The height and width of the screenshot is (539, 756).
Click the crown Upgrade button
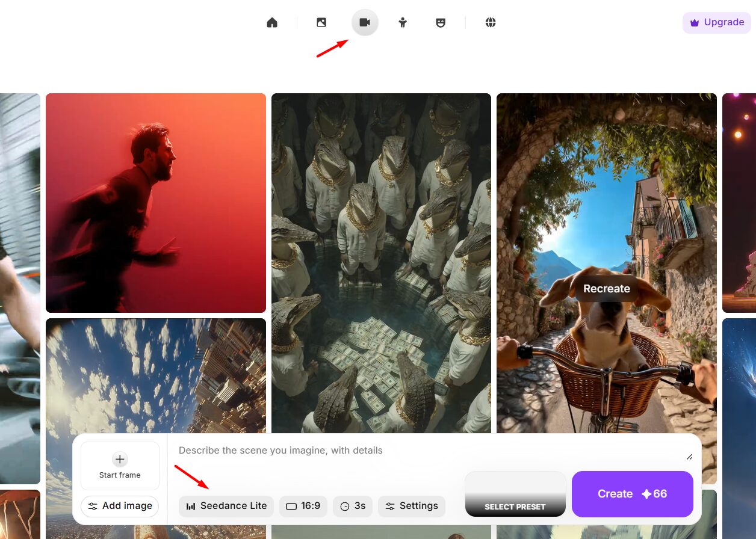716,23
